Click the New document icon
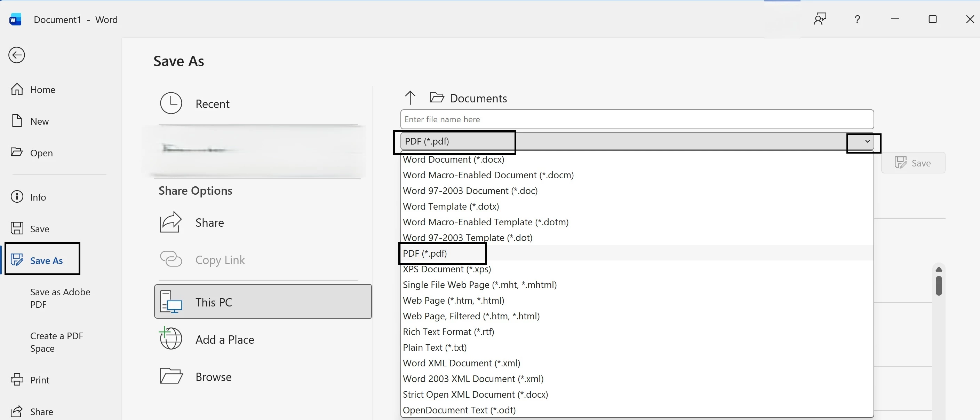 point(17,121)
